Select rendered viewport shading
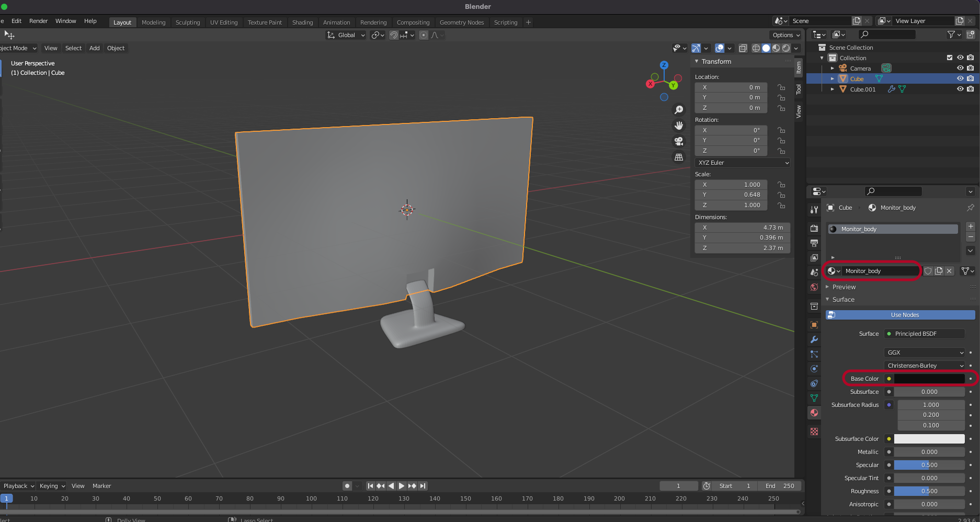This screenshot has width=980, height=522. coord(786,48)
